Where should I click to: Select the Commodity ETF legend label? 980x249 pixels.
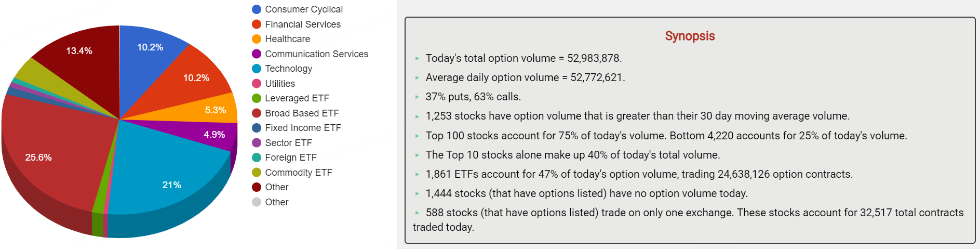click(x=298, y=173)
